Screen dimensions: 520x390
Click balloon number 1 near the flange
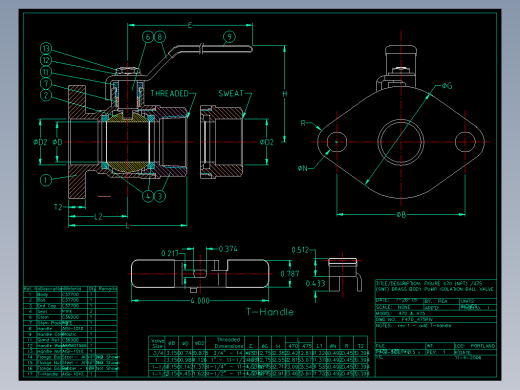46,180
